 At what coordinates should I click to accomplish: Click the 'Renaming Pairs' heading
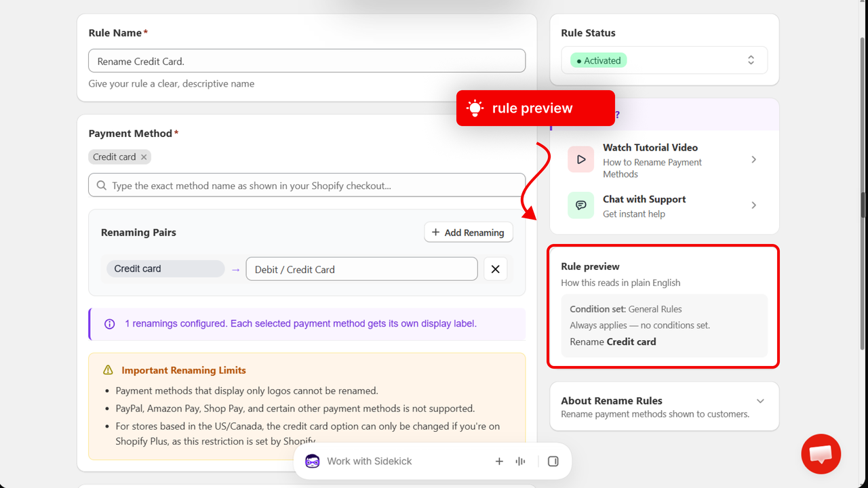[138, 232]
